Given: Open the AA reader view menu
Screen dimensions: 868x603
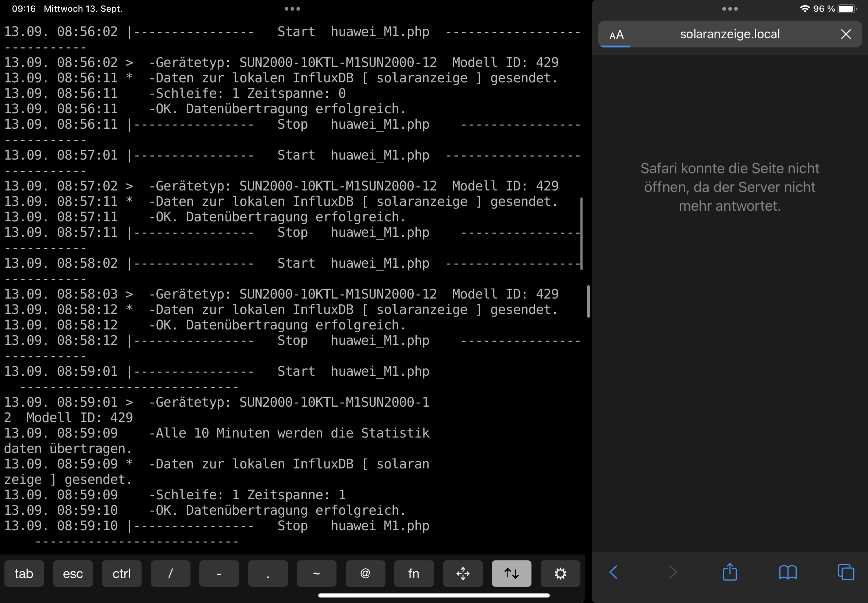Looking at the screenshot, I should (x=616, y=35).
